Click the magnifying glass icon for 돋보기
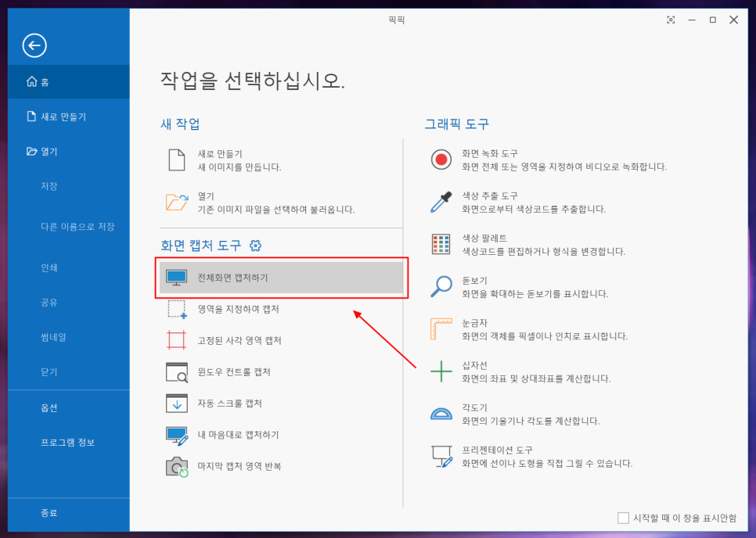The image size is (756, 538). pos(441,287)
